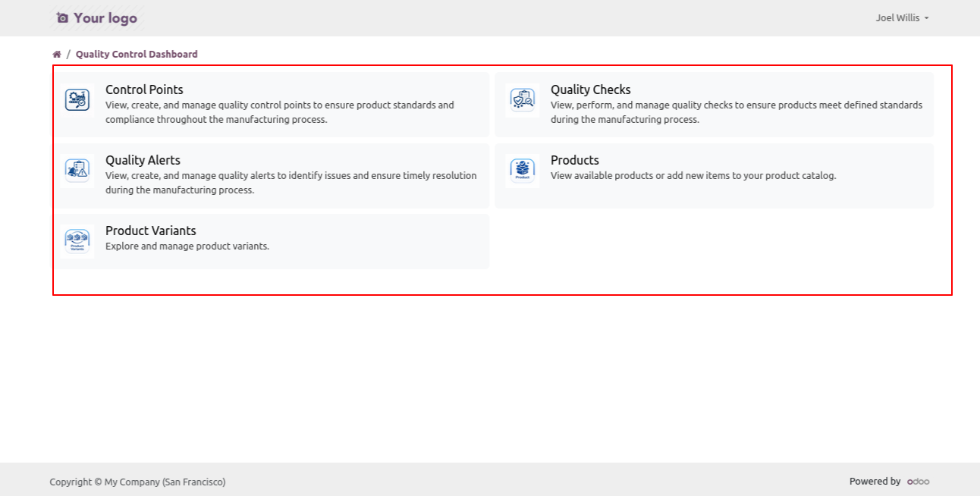Click the Quality Control Dashboard breadcrumb
Image resolution: width=980 pixels, height=496 pixels.
point(137,55)
